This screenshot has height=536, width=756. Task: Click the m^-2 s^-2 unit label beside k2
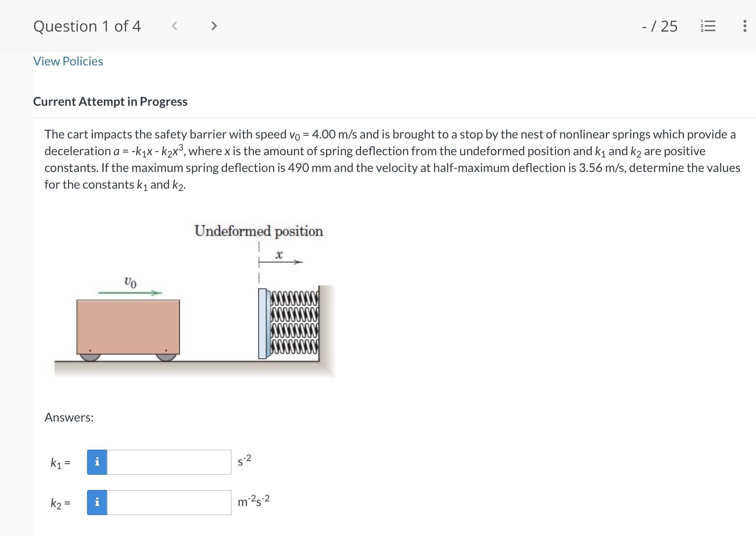tap(254, 501)
